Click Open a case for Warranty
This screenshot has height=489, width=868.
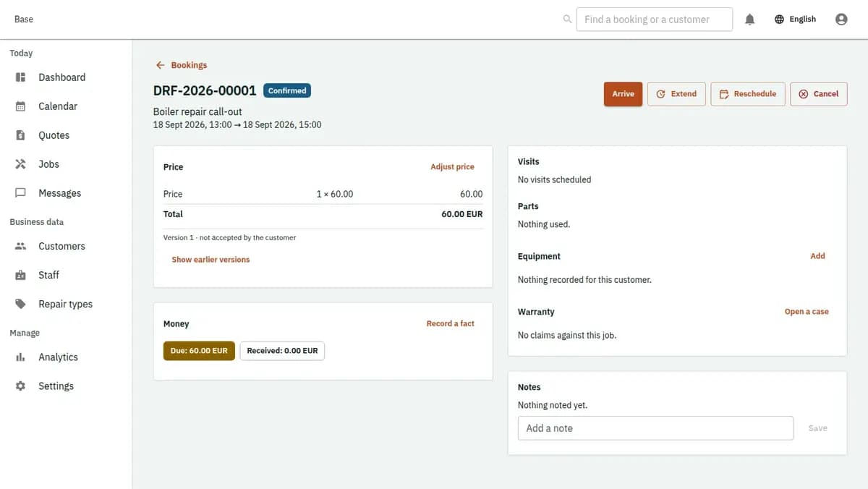807,312
